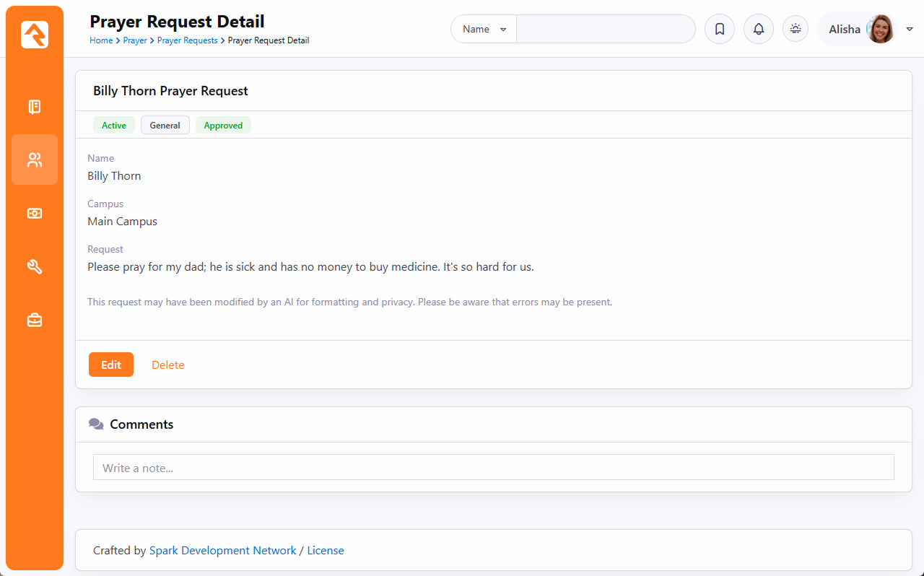This screenshot has height=576, width=924.
Task: Open Prayer Requests breadcrumb link
Action: tap(187, 40)
